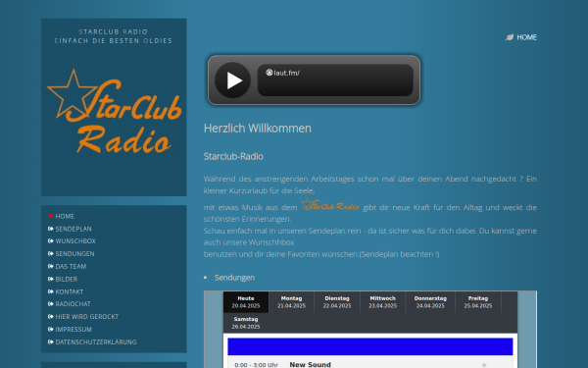Click the leaf icon beside top HOME
This screenshot has height=368, width=588.
(x=510, y=37)
